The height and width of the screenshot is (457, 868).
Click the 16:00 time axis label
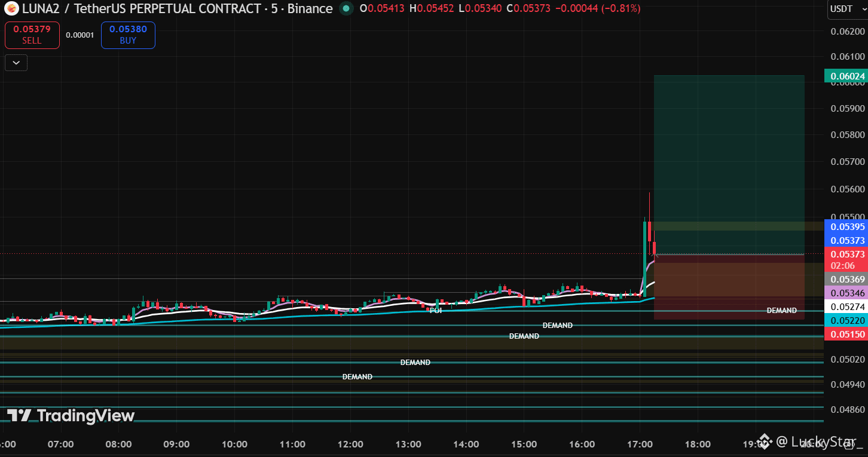(582, 444)
